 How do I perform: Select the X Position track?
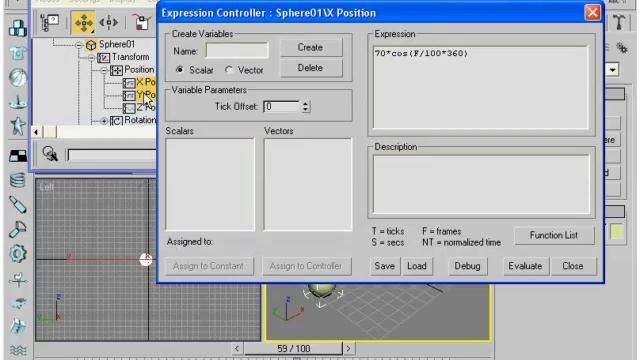click(146, 82)
